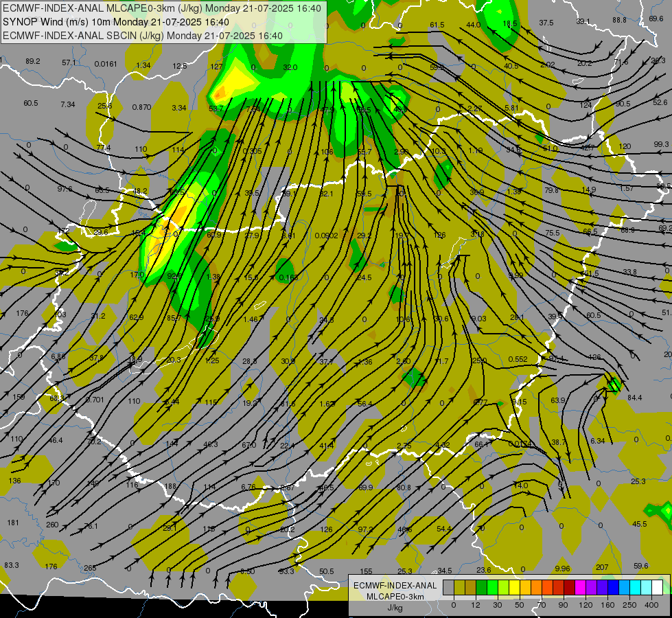Click the map value 54.4

click(x=443, y=529)
